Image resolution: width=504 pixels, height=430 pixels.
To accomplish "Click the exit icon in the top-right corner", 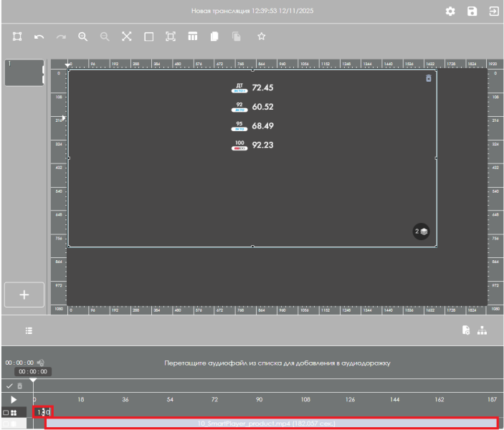I will pos(493,12).
